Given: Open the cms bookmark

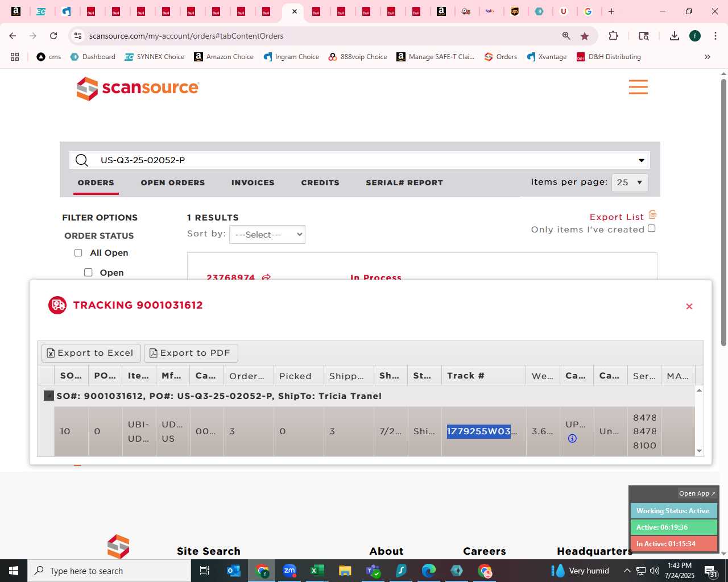Looking at the screenshot, I should (49, 57).
